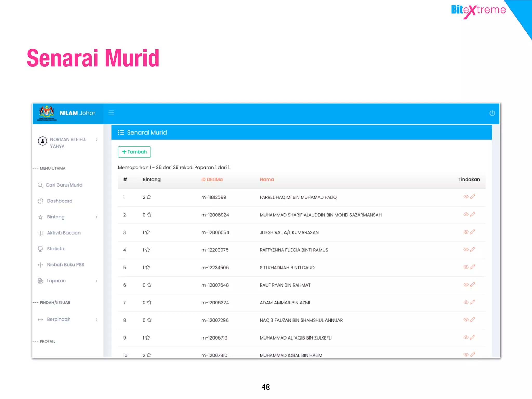Edit ADAM AMMAR BIN AZMI record
Screen dimensions: 532x399
point(472,302)
